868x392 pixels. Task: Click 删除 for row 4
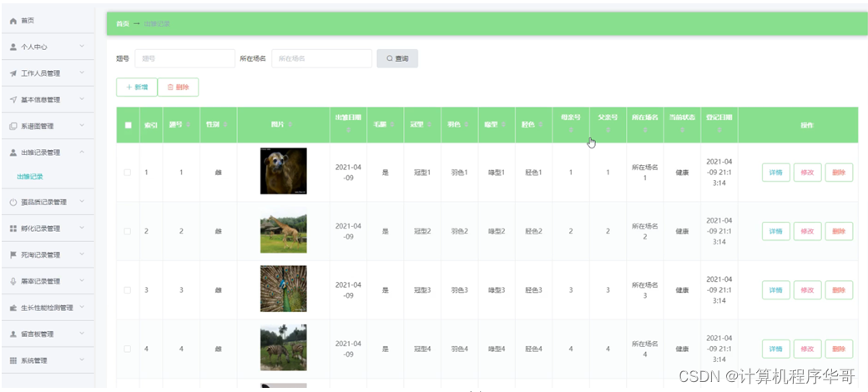[839, 349]
